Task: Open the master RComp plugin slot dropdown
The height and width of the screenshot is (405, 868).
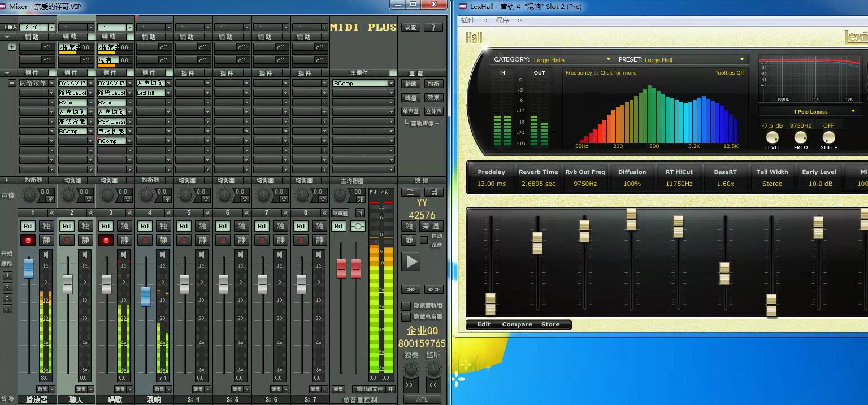Action: 391,84
